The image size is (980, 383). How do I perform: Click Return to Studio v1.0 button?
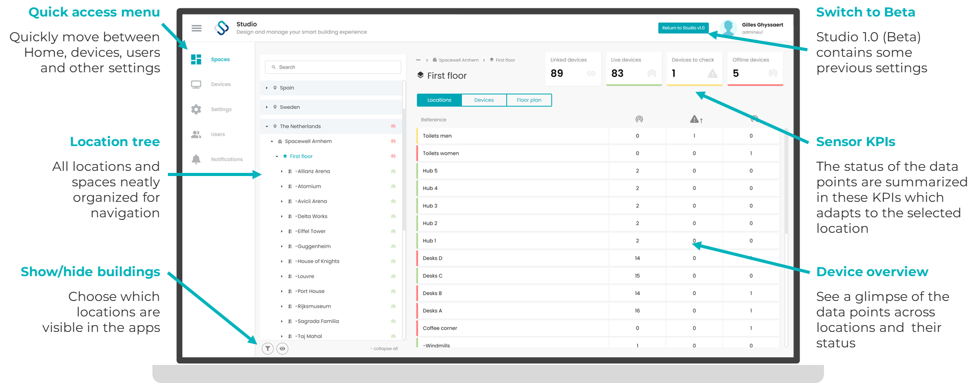pos(683,28)
